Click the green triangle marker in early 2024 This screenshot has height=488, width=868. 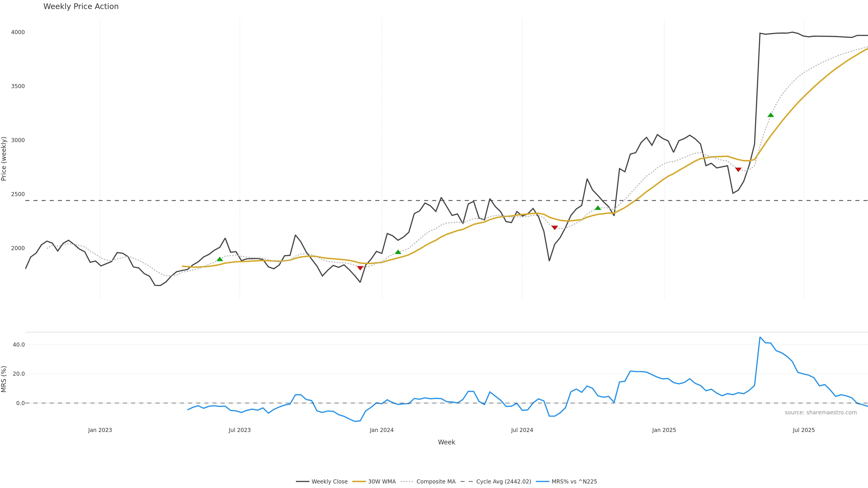pyautogui.click(x=398, y=252)
